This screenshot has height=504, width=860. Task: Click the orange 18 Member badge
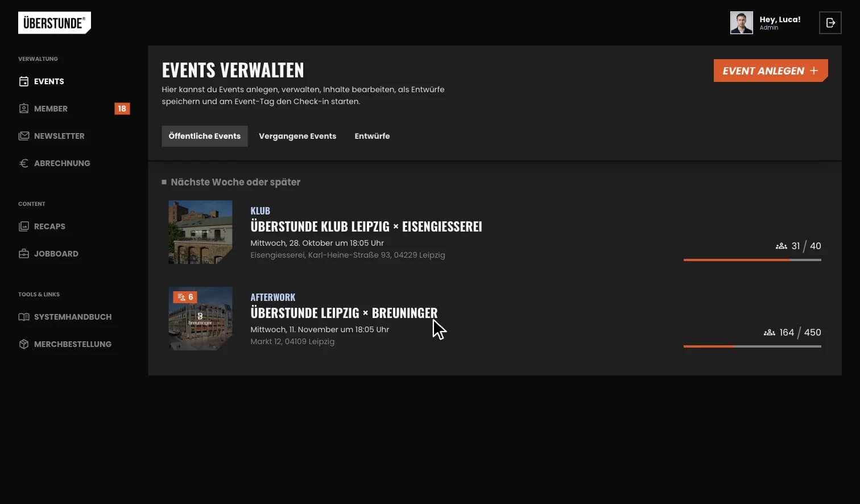(122, 109)
